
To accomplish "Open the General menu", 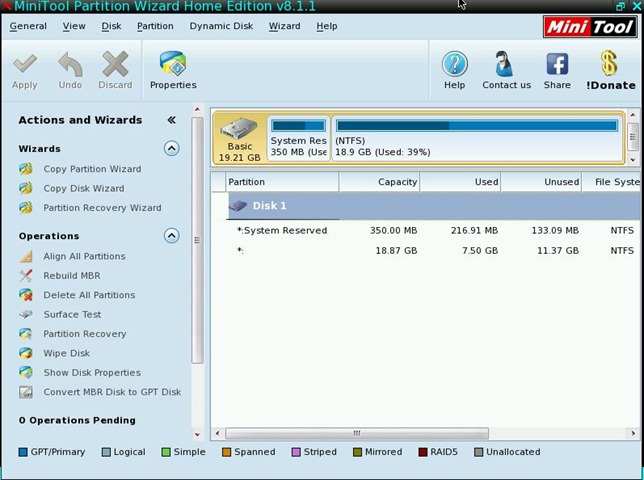I will pos(28,26).
